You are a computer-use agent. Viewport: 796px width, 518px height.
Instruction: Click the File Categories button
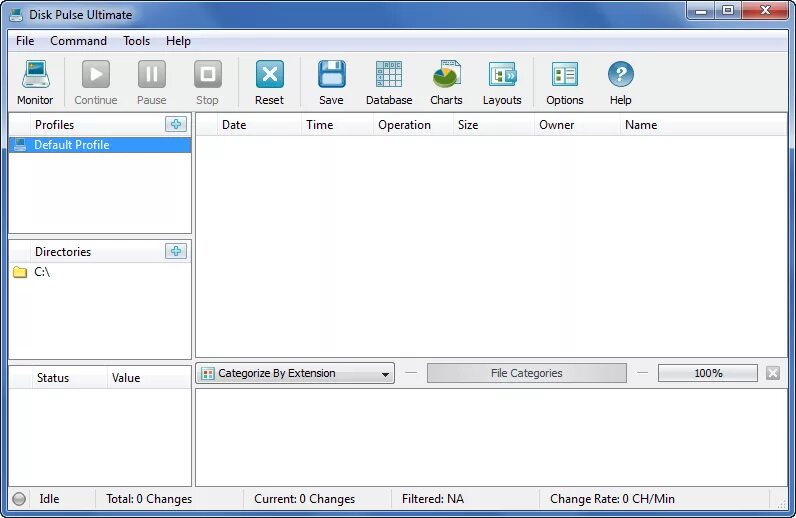[x=526, y=373]
